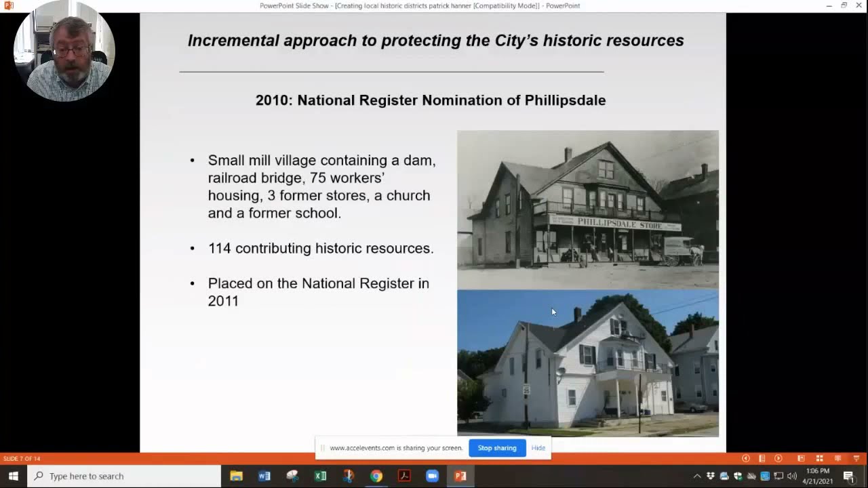Screen dimensions: 868x488
Task: Select the Slide Show view icon
Action: click(856, 459)
